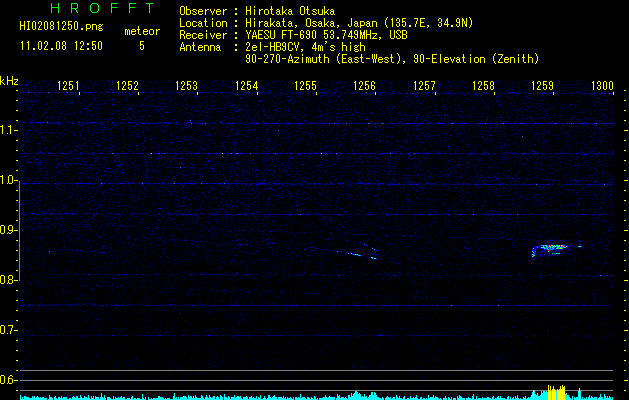
Task: Select the 1251 time axis marker
Action: 68,86
